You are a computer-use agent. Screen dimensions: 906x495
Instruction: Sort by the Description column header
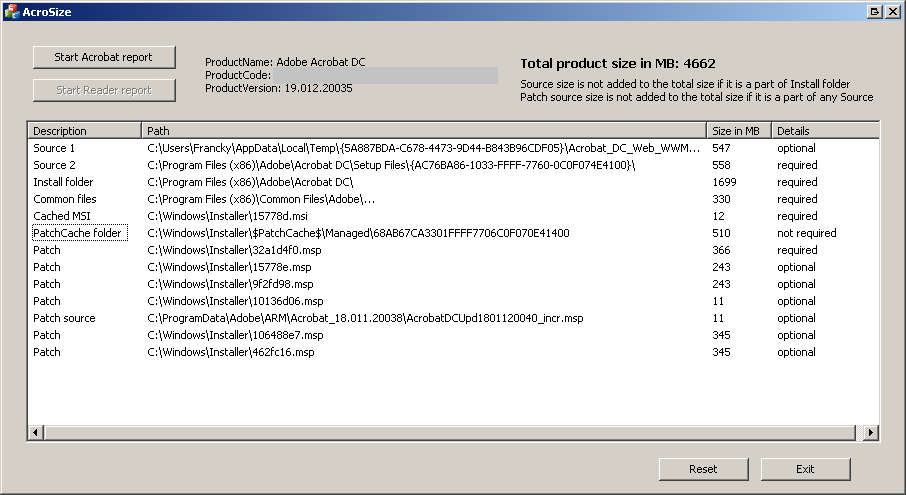click(84, 131)
